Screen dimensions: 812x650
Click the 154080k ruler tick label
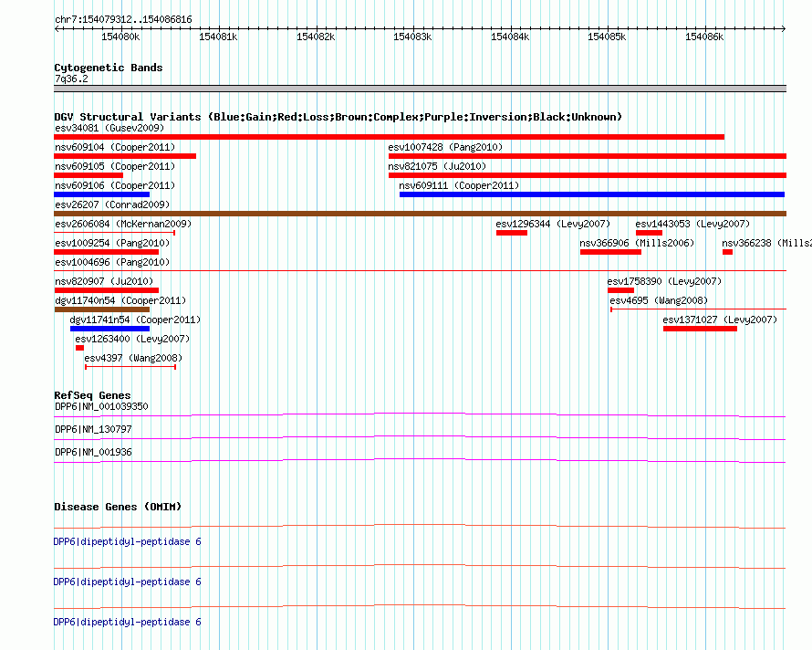(120, 37)
